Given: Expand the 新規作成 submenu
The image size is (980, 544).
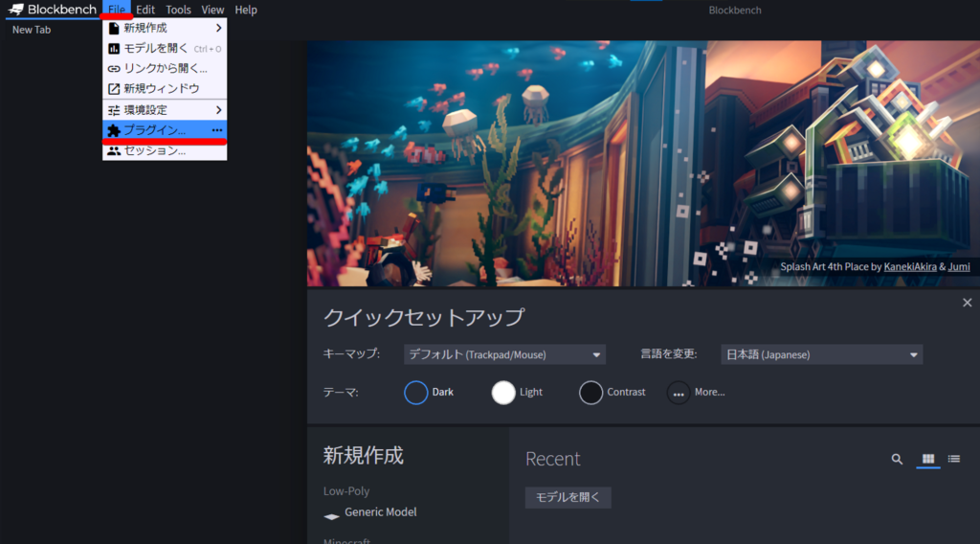Looking at the screenshot, I should click(165, 28).
